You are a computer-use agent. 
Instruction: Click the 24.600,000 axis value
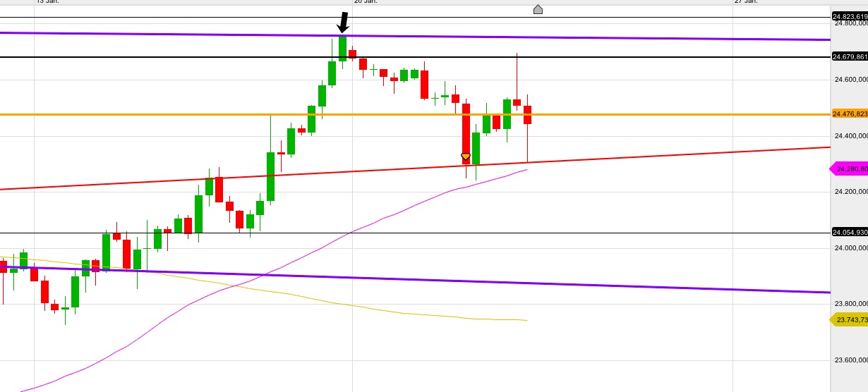tap(851, 80)
